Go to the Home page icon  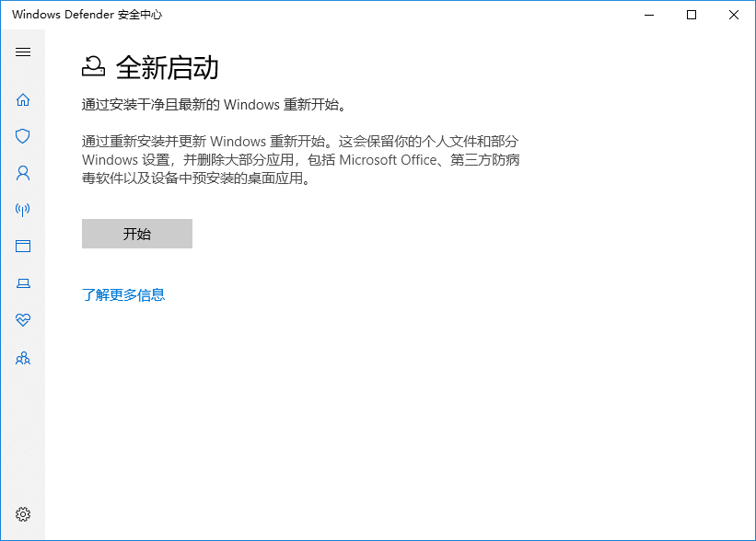click(23, 99)
